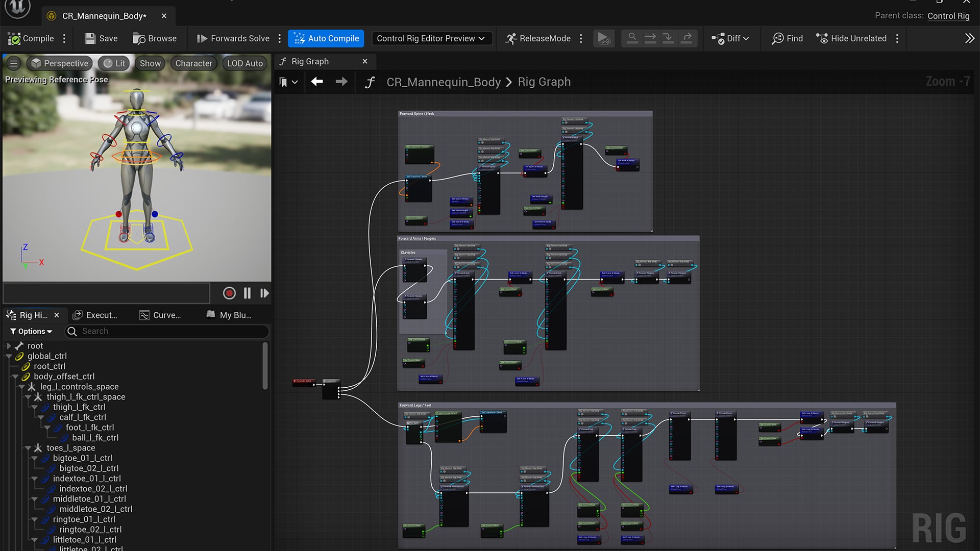This screenshot has height=551, width=980.
Task: Open the Options filter in Rig Hierarchy
Action: tap(31, 331)
